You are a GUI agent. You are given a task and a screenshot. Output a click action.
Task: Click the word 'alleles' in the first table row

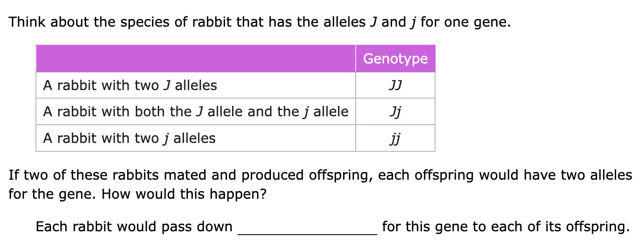pyautogui.click(x=196, y=85)
